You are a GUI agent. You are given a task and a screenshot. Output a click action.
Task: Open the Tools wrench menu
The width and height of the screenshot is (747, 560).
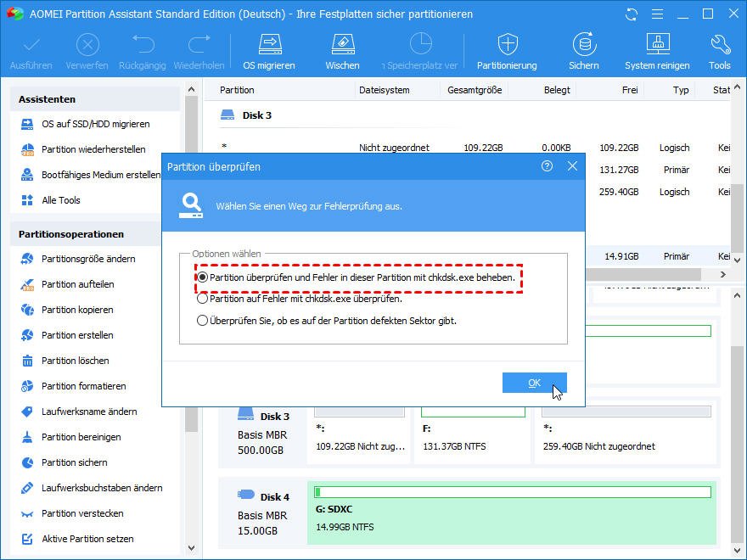pyautogui.click(x=720, y=51)
